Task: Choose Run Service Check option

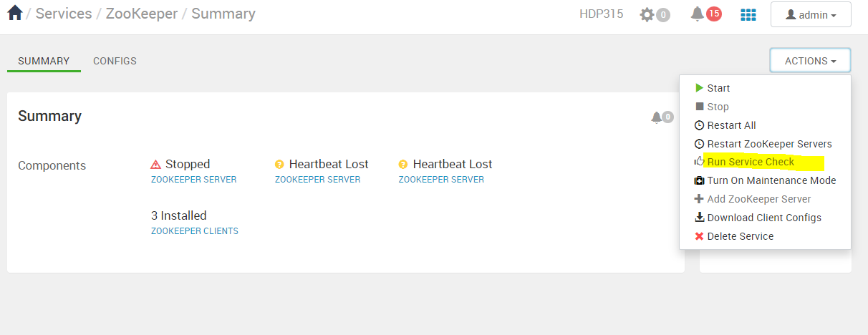Action: [x=751, y=162]
